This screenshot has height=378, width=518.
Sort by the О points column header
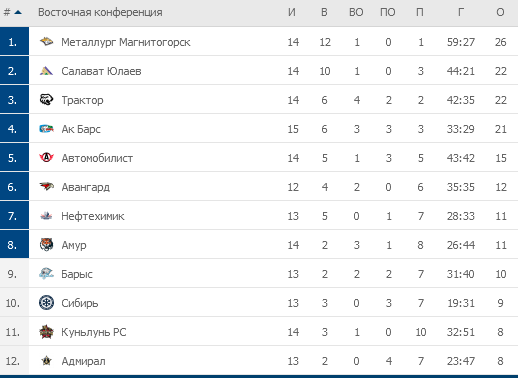(500, 12)
